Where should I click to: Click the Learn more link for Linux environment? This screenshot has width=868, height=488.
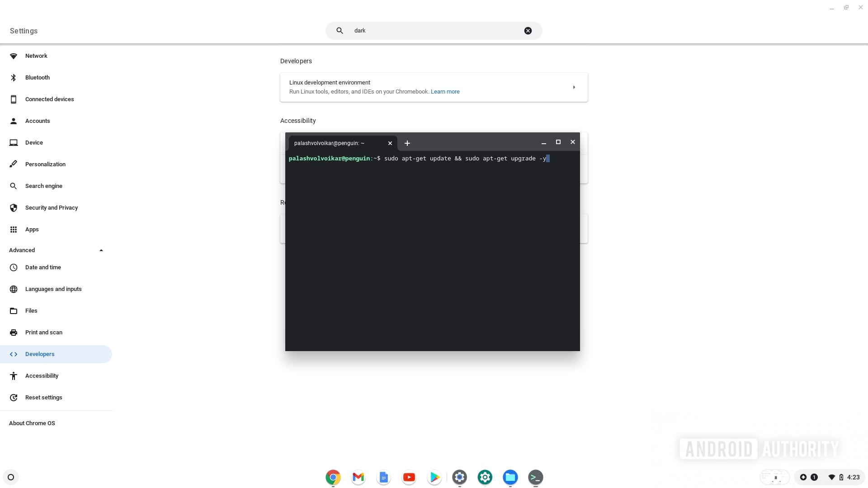point(445,91)
